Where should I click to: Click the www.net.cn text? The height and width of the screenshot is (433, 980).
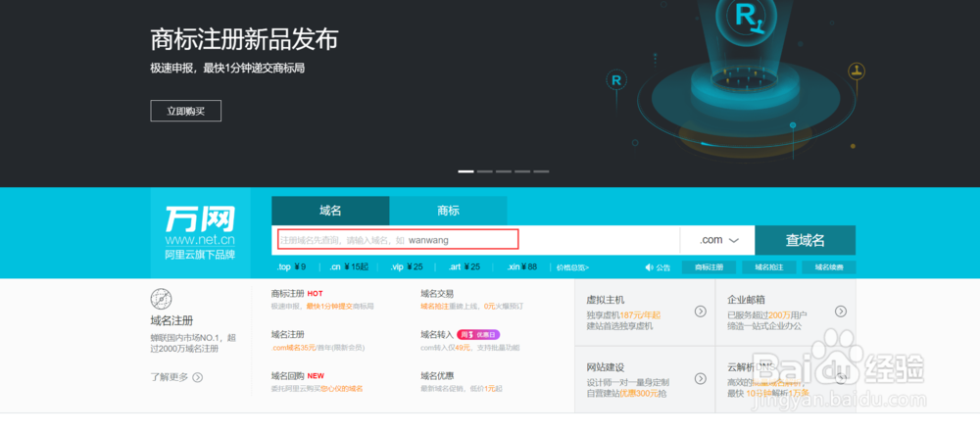coord(200,239)
